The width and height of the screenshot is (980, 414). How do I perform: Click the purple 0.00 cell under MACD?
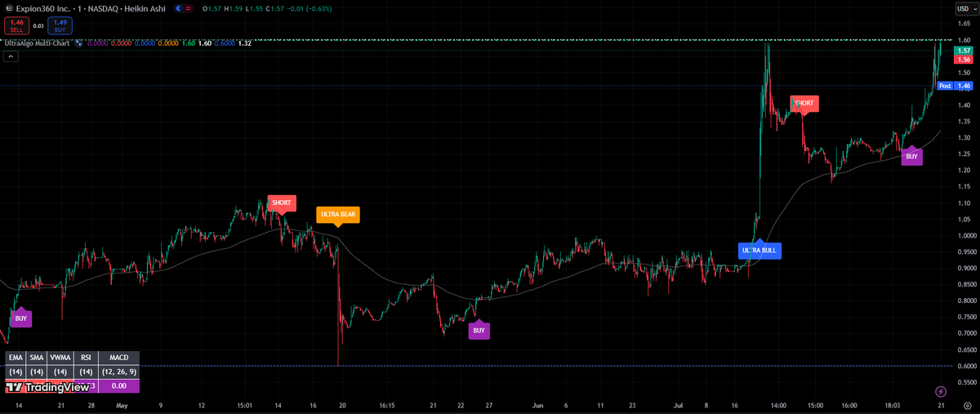click(x=119, y=386)
